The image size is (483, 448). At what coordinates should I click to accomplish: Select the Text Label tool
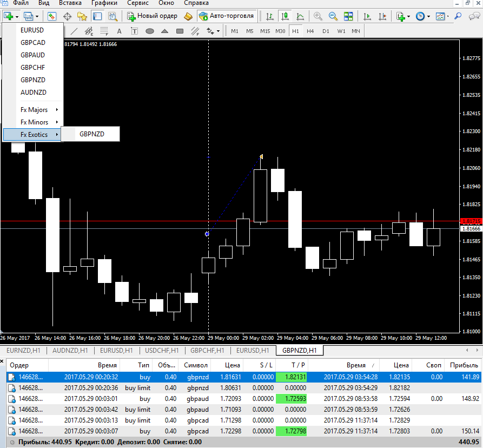pyautogui.click(x=134, y=31)
